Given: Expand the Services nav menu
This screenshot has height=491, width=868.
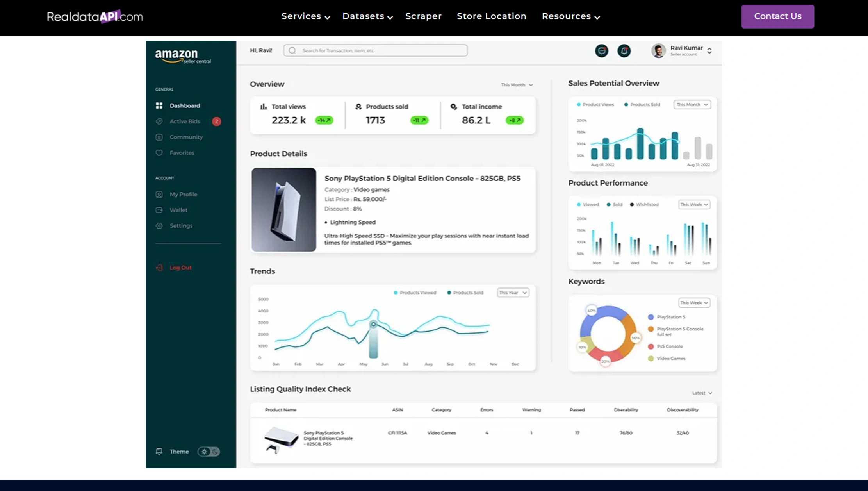Looking at the screenshot, I should 306,16.
